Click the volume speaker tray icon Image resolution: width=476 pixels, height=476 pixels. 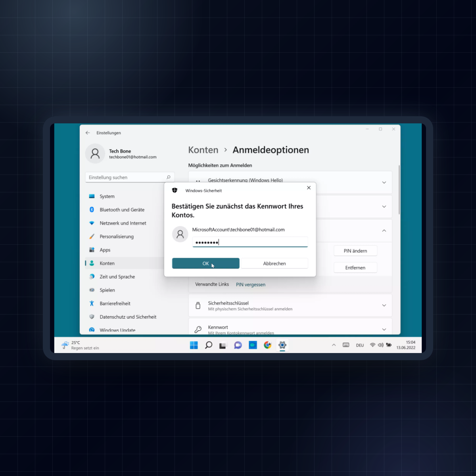(x=381, y=345)
